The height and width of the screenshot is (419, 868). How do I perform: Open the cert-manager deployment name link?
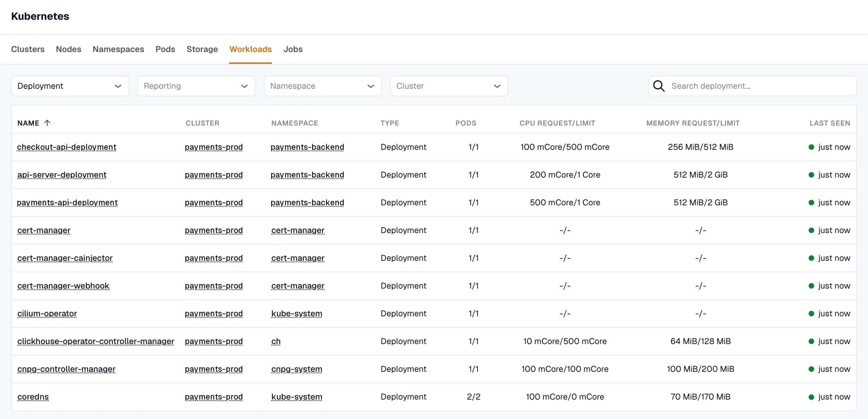coord(44,230)
